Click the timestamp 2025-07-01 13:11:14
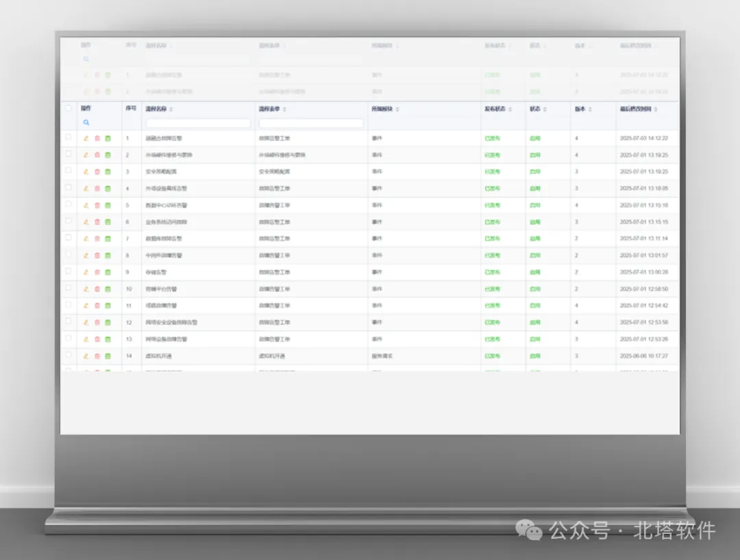Image resolution: width=740 pixels, height=560 pixels. [644, 239]
